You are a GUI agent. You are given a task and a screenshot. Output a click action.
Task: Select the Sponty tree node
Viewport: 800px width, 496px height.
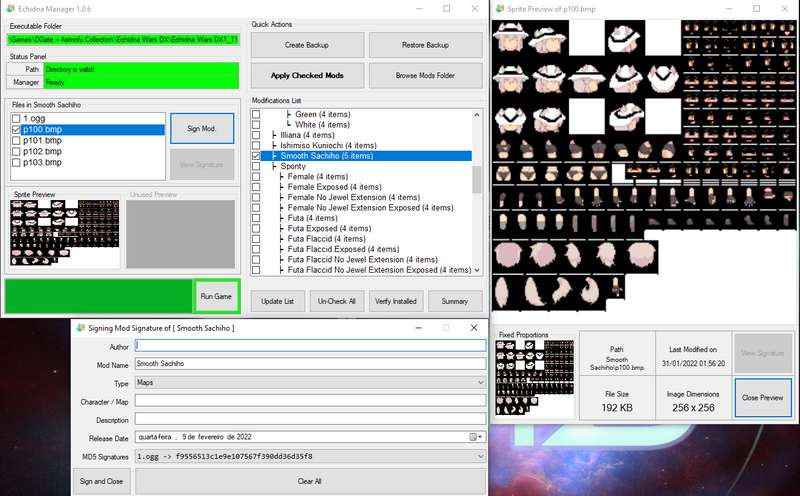(x=293, y=166)
